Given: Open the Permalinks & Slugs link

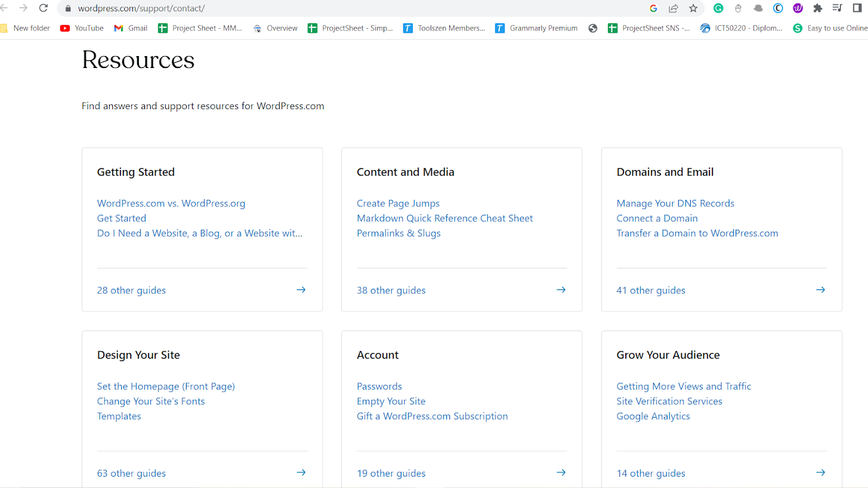Looking at the screenshot, I should coord(399,233).
